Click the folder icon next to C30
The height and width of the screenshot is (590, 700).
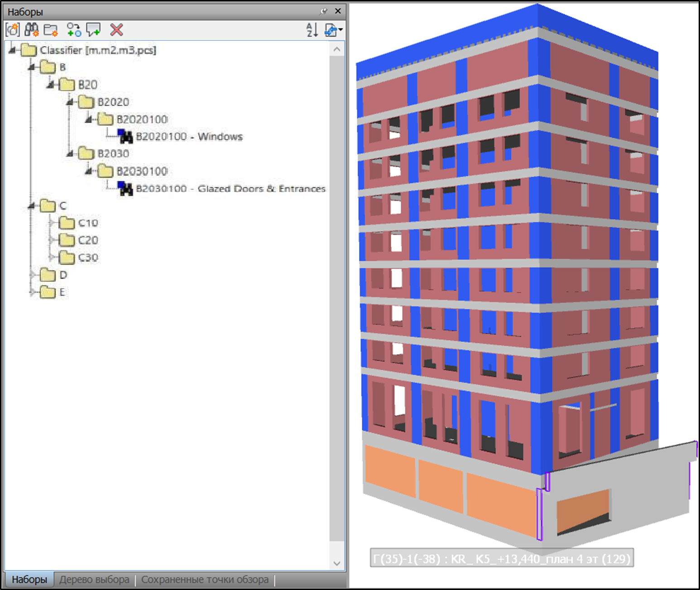coord(67,258)
